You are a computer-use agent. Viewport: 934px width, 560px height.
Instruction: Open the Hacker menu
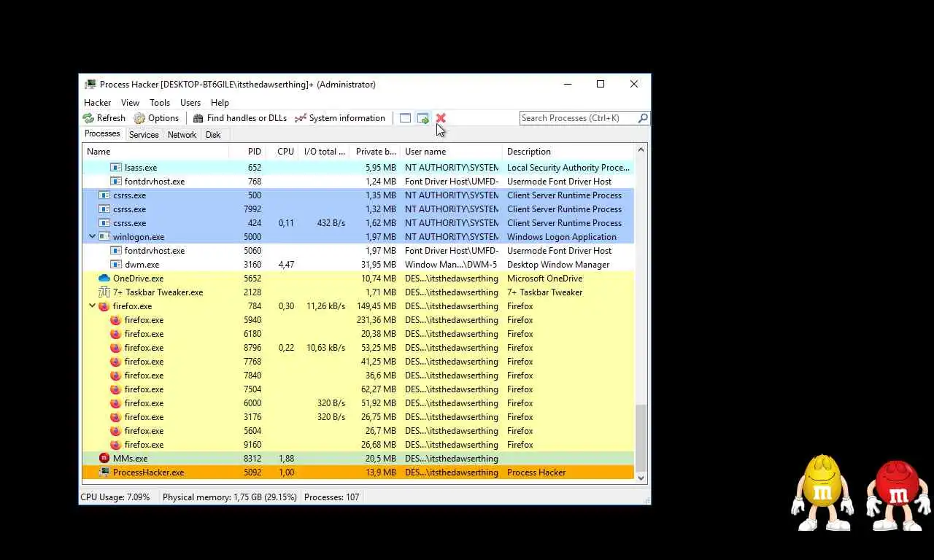[97, 103]
